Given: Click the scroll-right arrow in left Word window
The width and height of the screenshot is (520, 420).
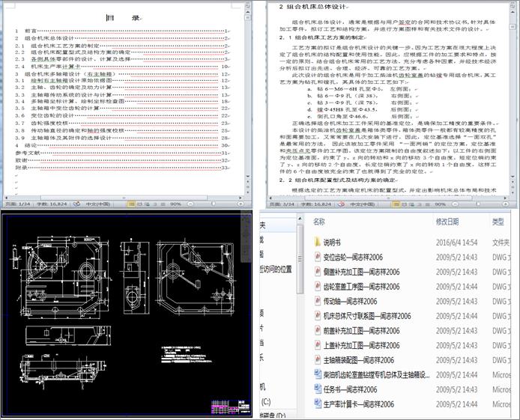Looking at the screenshot, I should pyautogui.click(x=241, y=198).
